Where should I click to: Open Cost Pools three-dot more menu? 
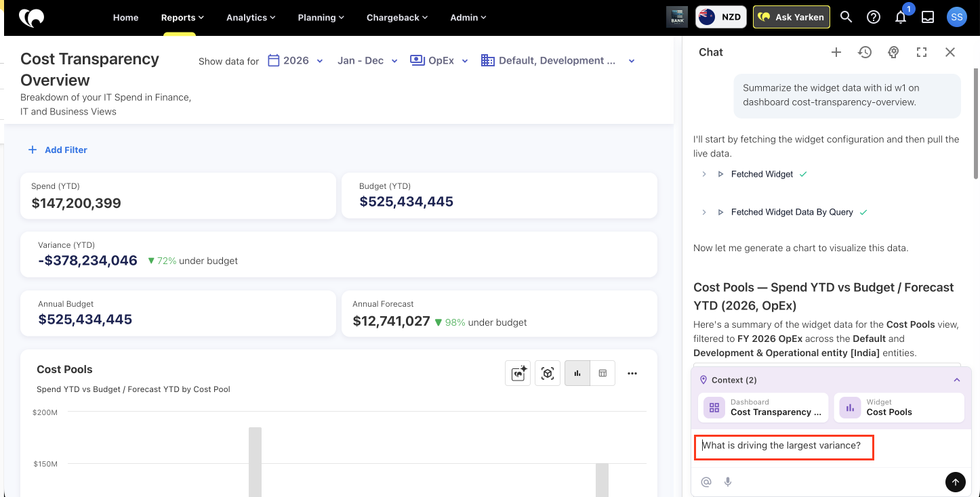point(632,373)
